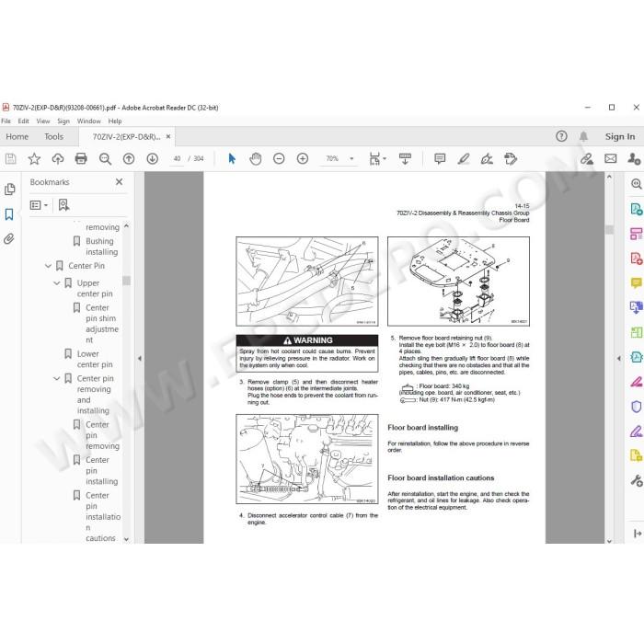Open the Attachments paperclip panel
Screen dimensions: 644x644
click(9, 238)
